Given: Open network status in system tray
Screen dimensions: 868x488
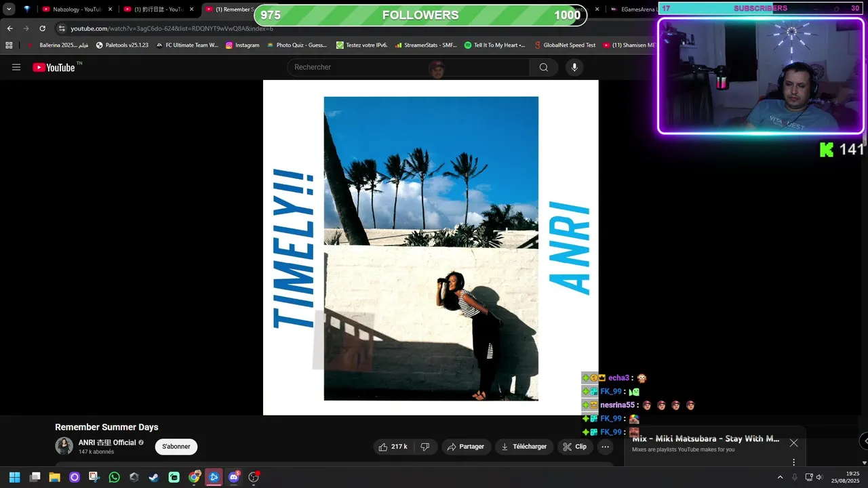Looking at the screenshot, I should point(809,477).
